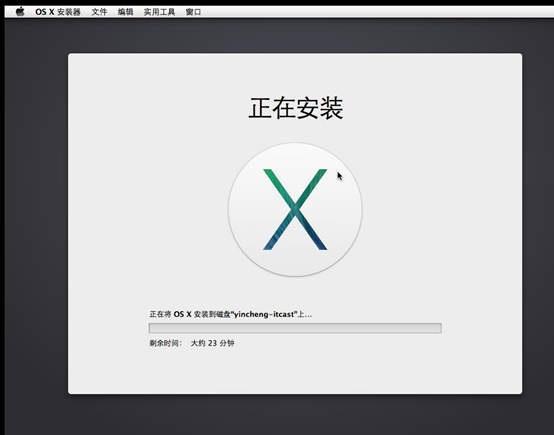Screen dimensions: 554x435
Task: Click the 正在安装 heading
Action: 296,108
